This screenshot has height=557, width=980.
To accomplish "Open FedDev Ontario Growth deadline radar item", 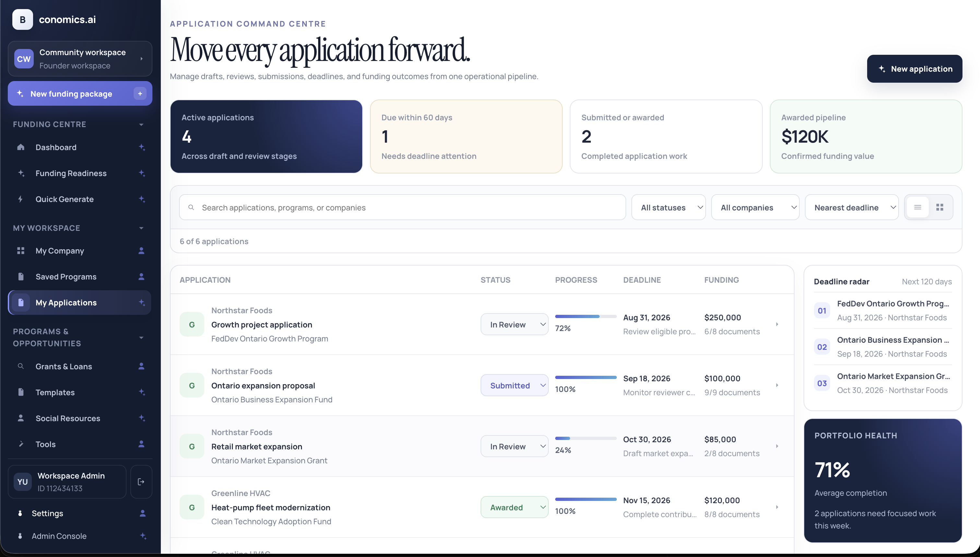I will click(x=883, y=311).
